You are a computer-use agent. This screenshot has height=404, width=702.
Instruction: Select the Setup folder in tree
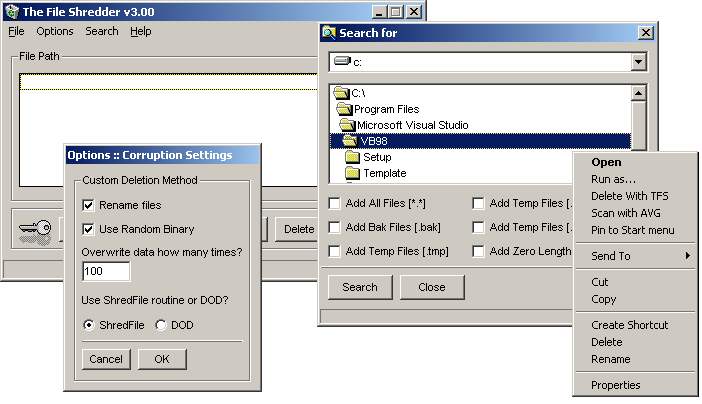click(x=377, y=157)
